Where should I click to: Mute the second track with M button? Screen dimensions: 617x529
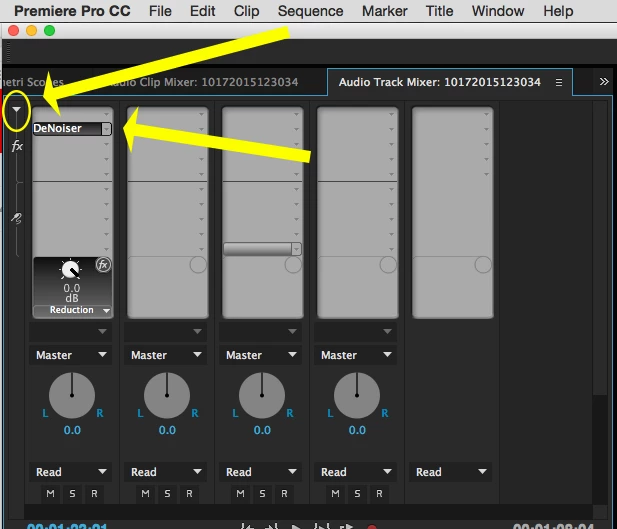145,493
